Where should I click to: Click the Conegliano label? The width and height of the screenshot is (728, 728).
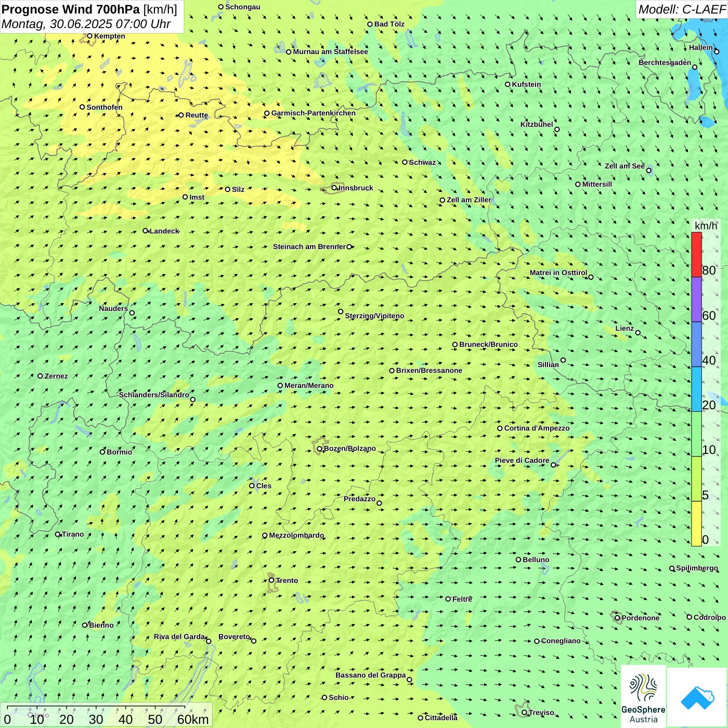point(561,641)
